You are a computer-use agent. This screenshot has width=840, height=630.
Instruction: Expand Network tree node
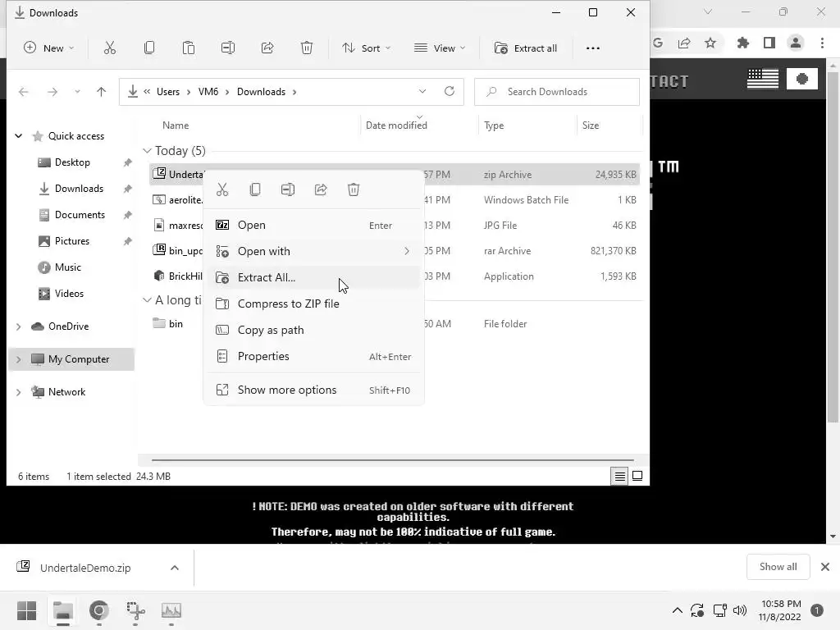19,392
